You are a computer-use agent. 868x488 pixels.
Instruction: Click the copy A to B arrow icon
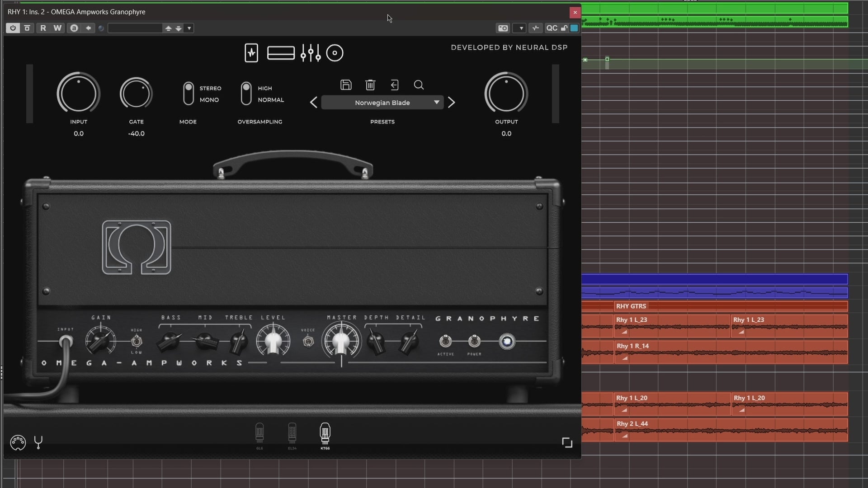click(x=88, y=28)
